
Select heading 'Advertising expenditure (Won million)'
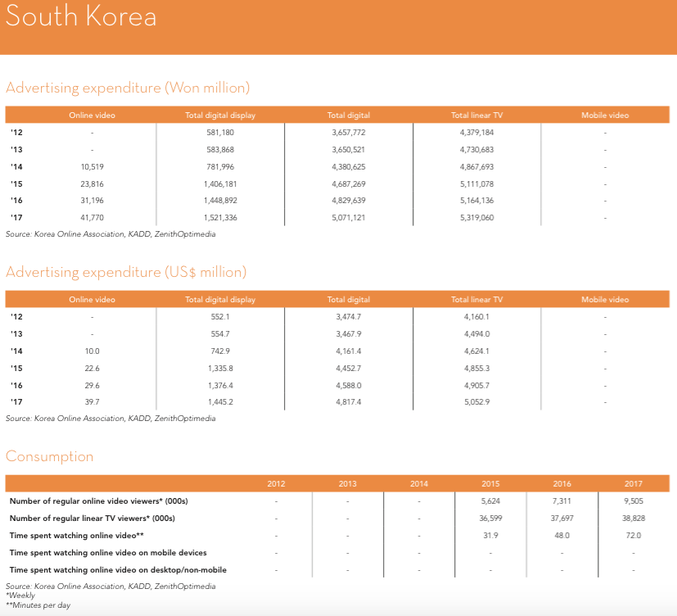[x=128, y=88]
